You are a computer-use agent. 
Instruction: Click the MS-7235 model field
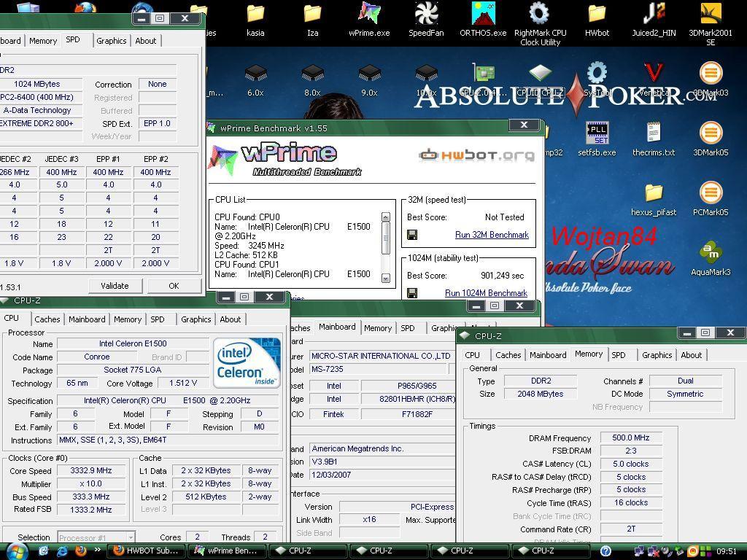(x=379, y=369)
